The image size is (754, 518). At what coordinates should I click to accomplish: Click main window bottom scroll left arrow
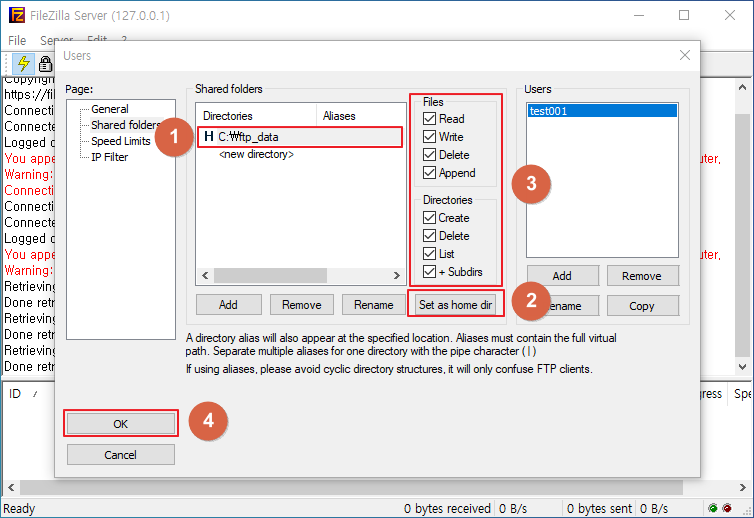click(x=11, y=487)
